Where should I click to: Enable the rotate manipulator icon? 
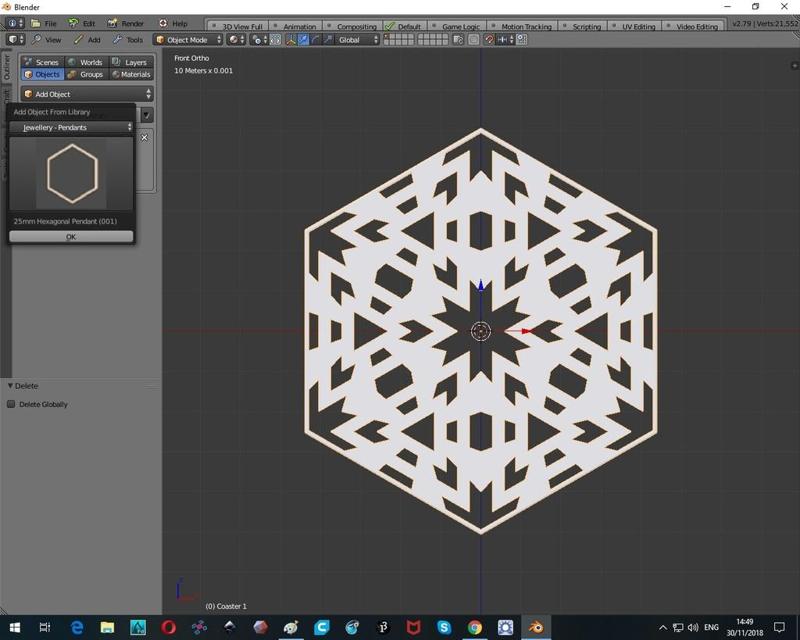click(316, 40)
